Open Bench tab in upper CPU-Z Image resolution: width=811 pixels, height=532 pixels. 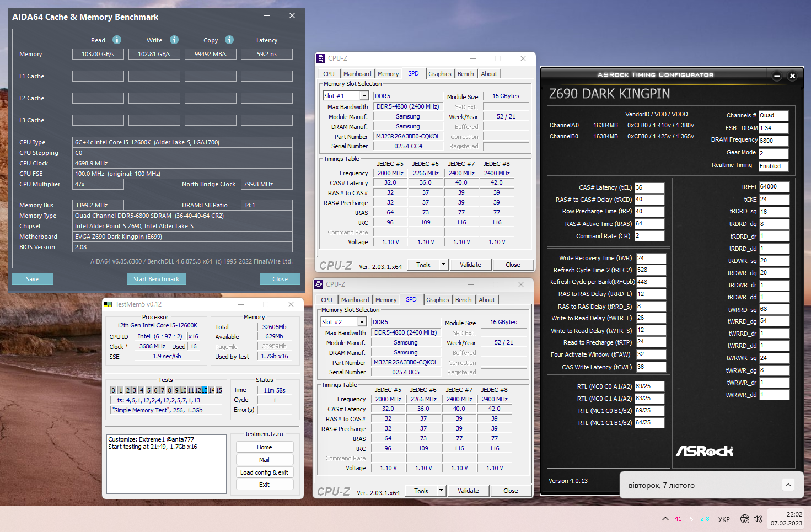click(x=466, y=74)
